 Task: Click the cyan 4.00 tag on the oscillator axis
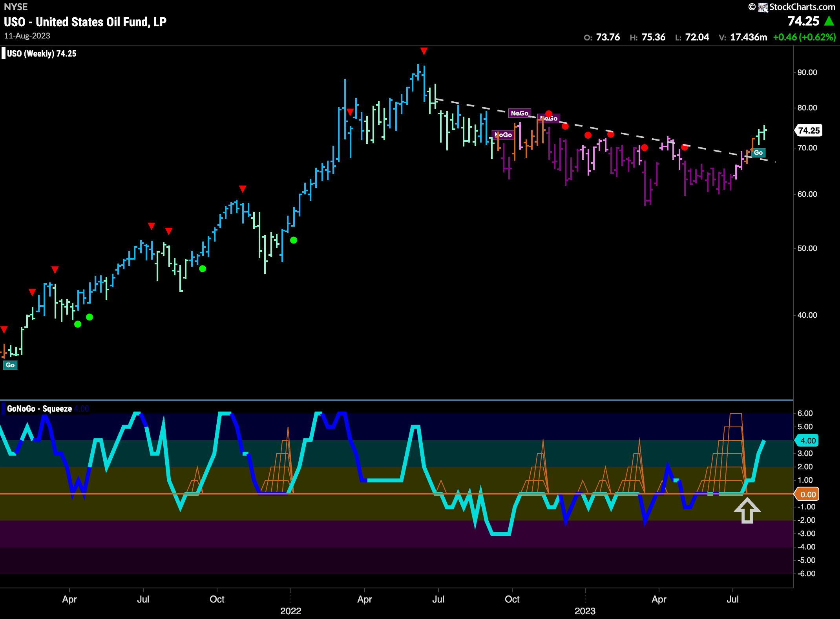(x=807, y=441)
